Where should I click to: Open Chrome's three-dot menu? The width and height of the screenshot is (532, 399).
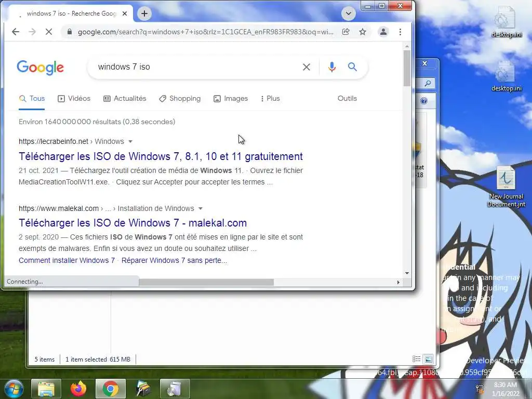401,32
